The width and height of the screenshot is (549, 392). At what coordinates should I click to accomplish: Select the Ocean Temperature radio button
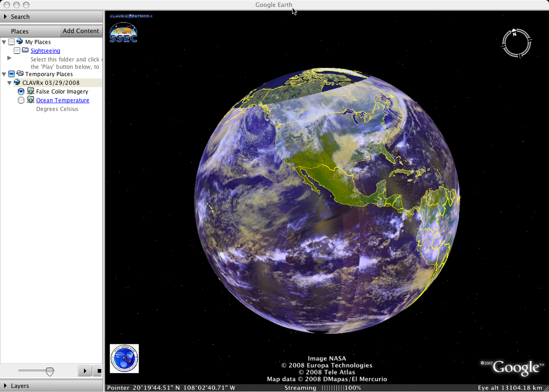(x=21, y=100)
